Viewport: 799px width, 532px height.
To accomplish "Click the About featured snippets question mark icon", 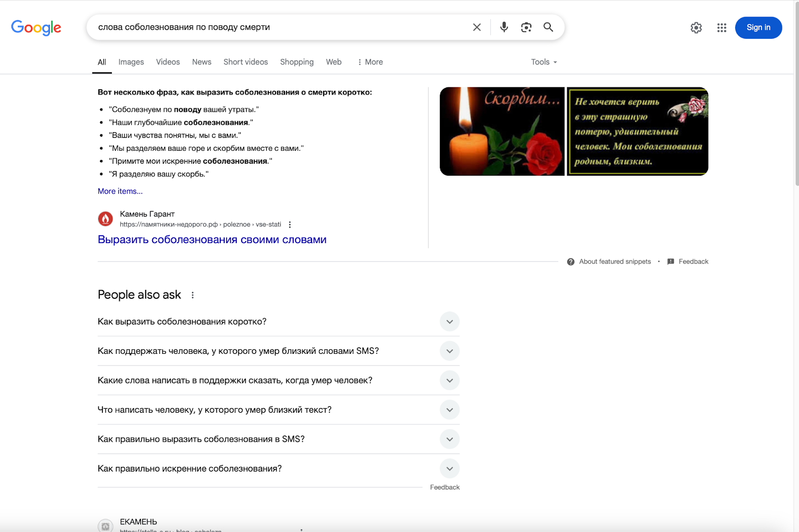I will (570, 261).
